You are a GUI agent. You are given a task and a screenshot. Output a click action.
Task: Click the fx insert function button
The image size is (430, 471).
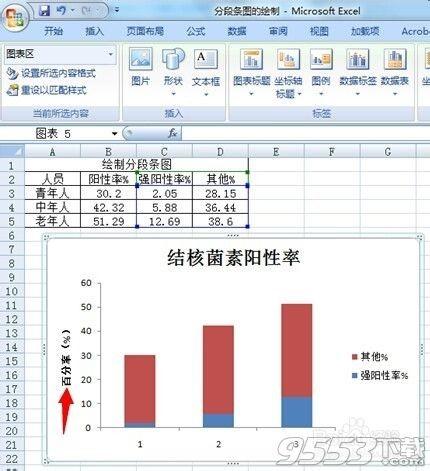172,134
